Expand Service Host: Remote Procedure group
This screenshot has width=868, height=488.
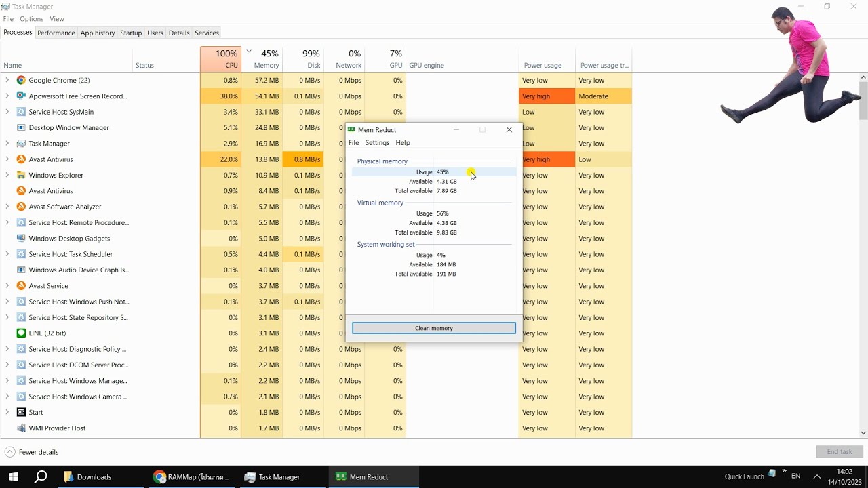[x=7, y=222]
